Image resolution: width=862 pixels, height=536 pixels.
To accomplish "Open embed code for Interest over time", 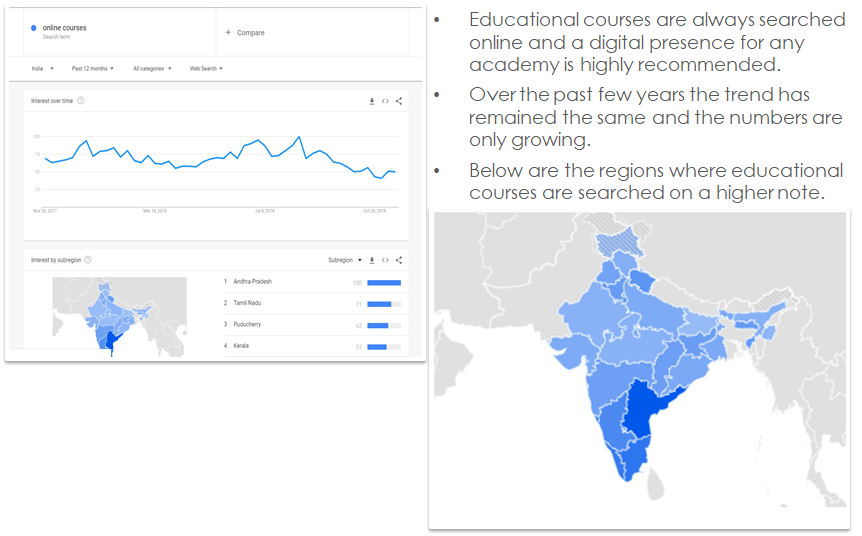I will 385,101.
